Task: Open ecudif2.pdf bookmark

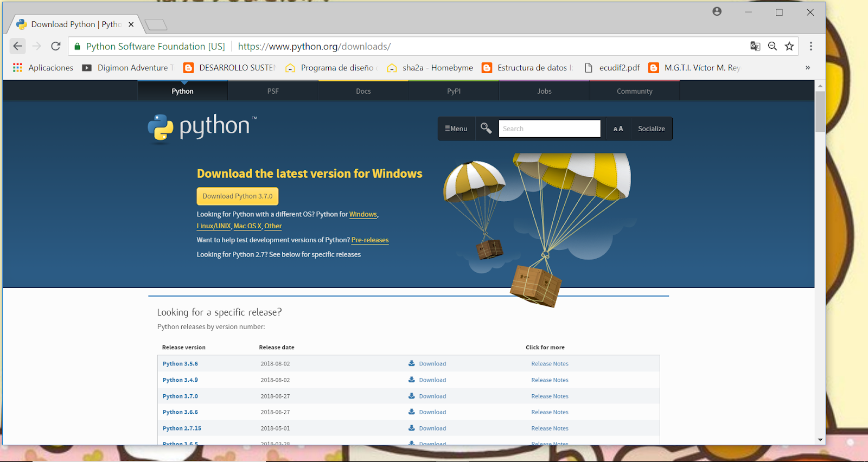Action: click(612, 68)
